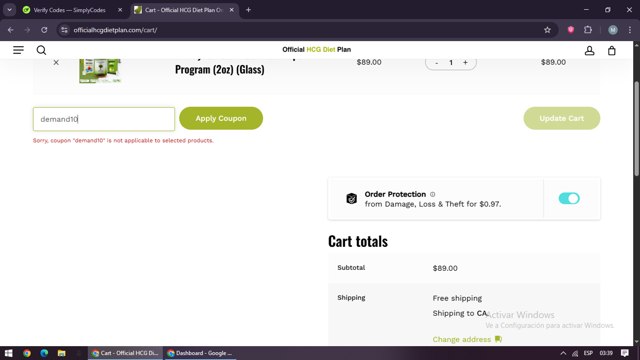640x360 pixels.
Task: Open the shopping bag cart icon
Action: [611, 50]
